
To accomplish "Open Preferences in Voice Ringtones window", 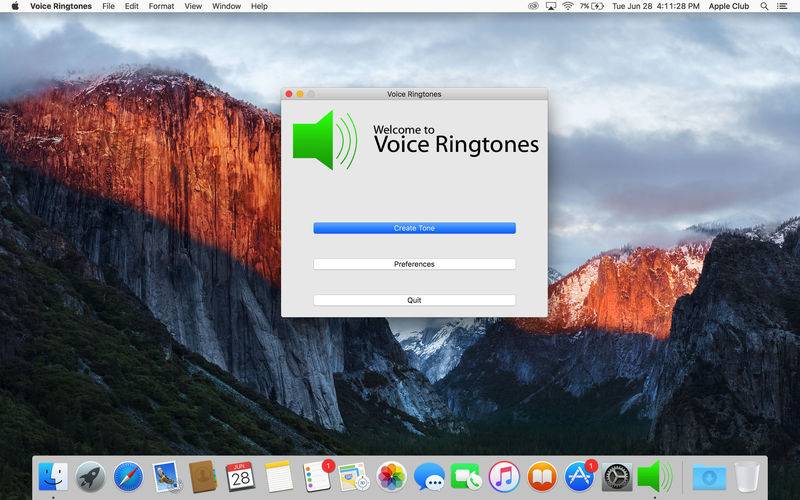I will click(414, 264).
